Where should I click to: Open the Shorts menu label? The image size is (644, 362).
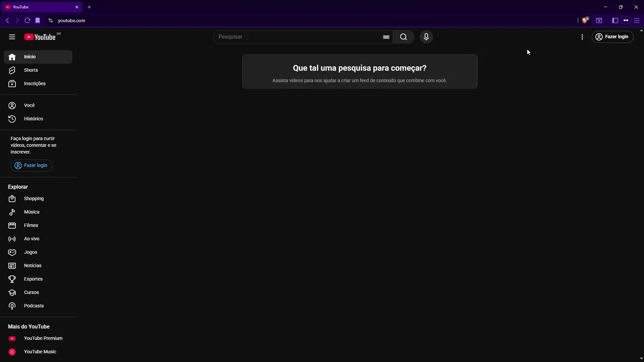31,70
